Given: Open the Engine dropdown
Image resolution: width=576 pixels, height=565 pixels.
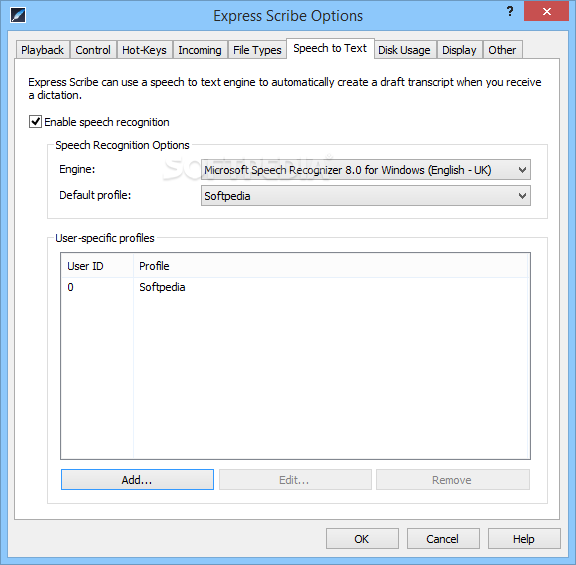Looking at the screenshot, I should pos(366,170).
